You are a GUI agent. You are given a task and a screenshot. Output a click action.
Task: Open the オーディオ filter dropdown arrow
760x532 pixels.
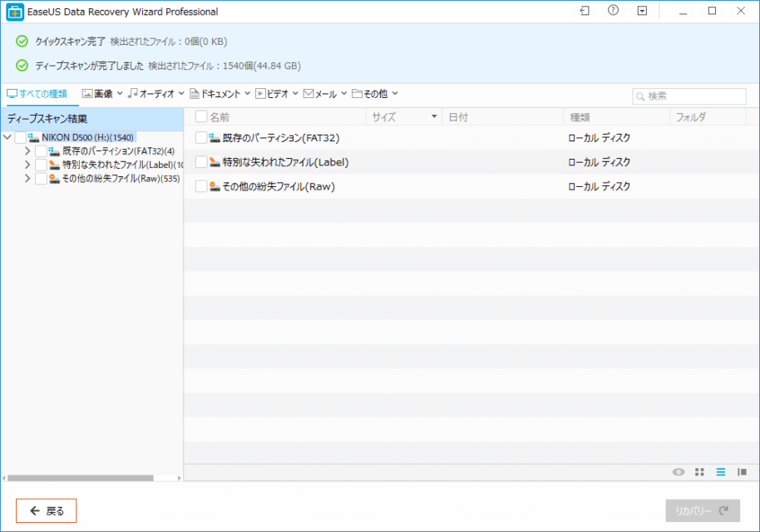tap(181, 93)
